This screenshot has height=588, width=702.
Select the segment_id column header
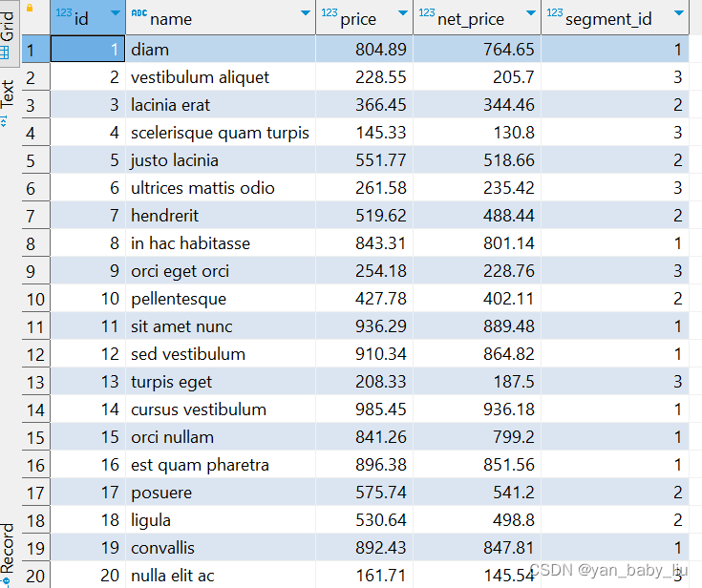tap(615, 18)
